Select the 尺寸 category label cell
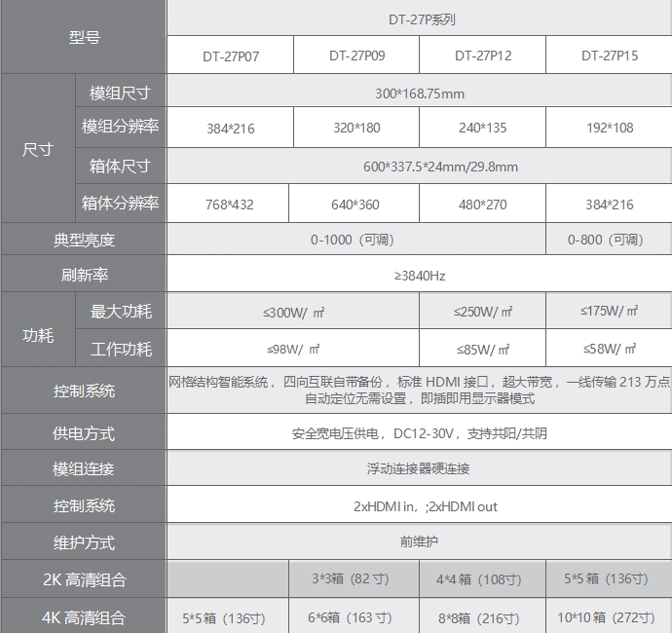Viewport: 672px width, 633px height. 38,149
